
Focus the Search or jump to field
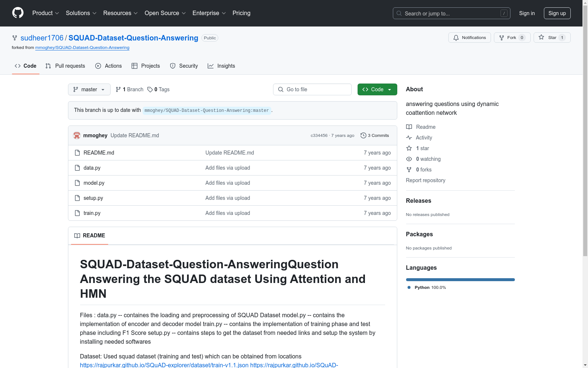click(x=451, y=13)
